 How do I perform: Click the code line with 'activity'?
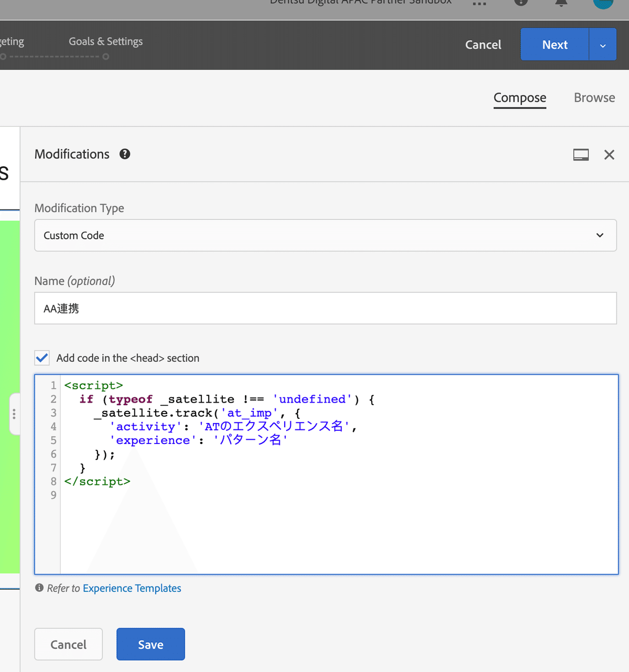coord(233,427)
